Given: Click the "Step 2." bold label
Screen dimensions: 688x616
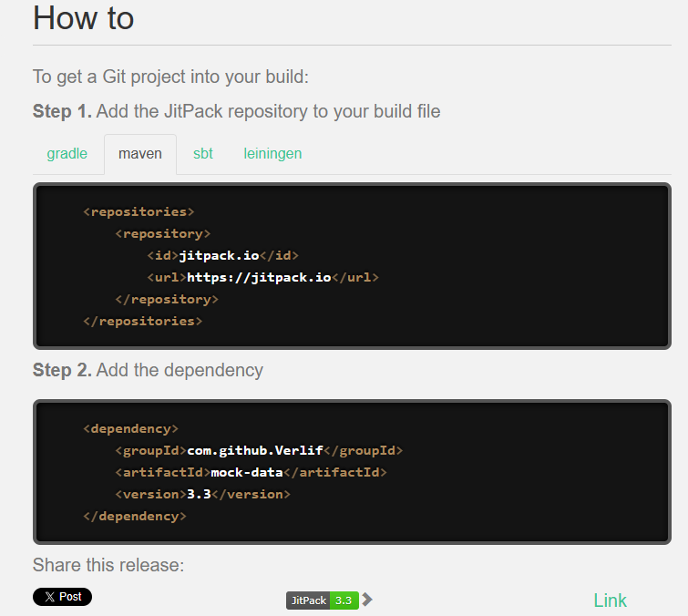Looking at the screenshot, I should [x=62, y=370].
